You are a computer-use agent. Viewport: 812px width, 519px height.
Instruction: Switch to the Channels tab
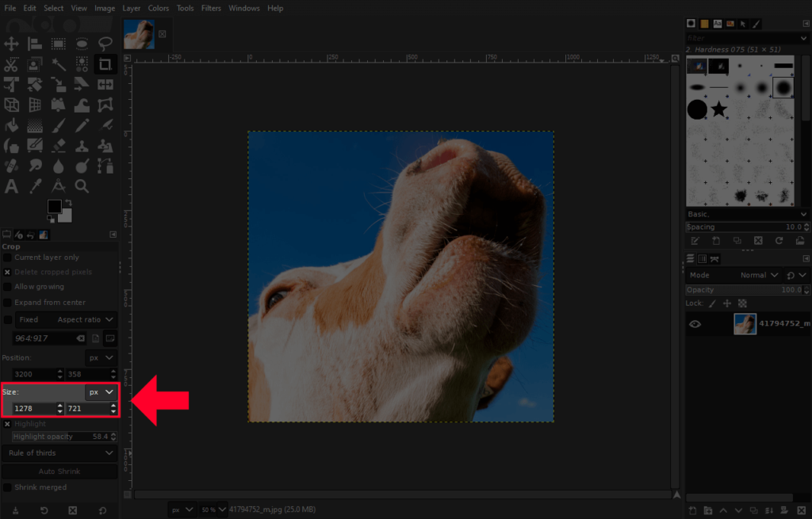[704, 258]
